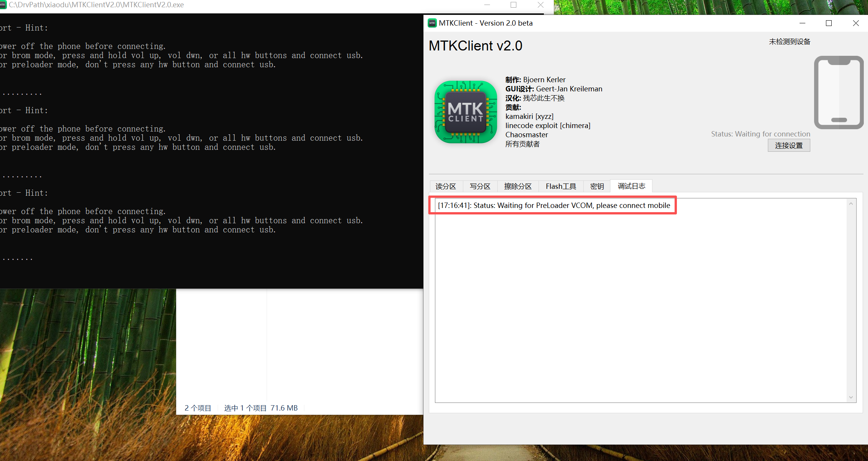Select the 擦除分区 tab
The image size is (868, 461).
[518, 186]
